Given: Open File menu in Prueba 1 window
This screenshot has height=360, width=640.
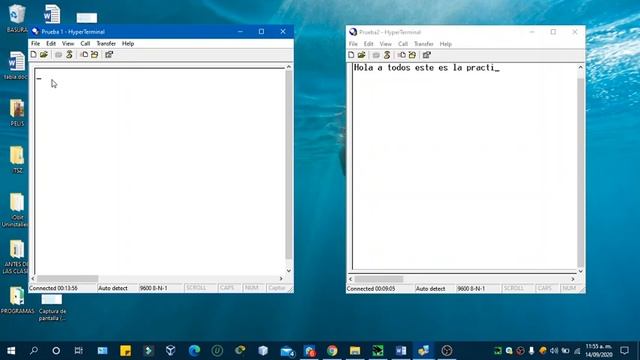Looking at the screenshot, I should 36,43.
